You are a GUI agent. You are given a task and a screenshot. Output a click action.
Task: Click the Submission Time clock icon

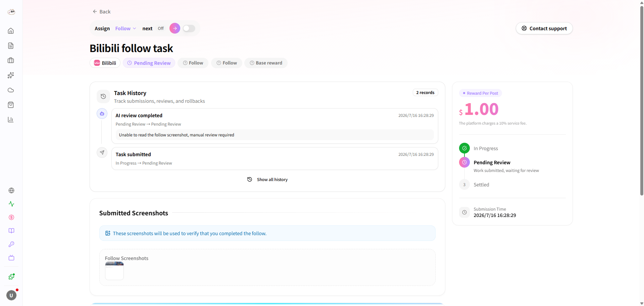pos(464,212)
